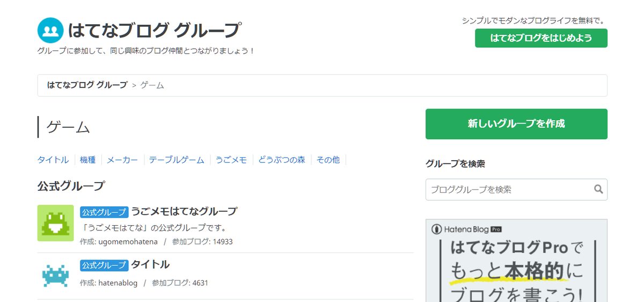The height and width of the screenshot is (302, 644).
Task: Create a group via 新しいグループを作成 button
Action: [x=516, y=124]
